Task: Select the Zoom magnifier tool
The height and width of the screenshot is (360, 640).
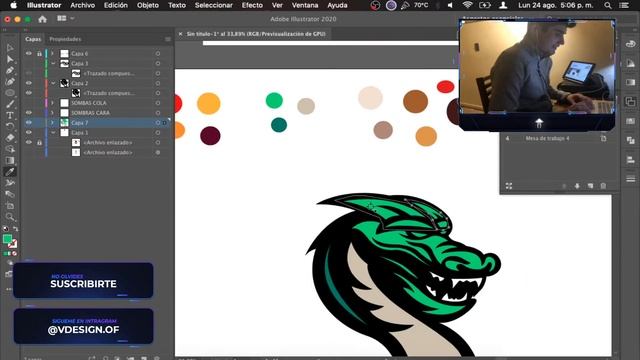Action: tap(10, 217)
